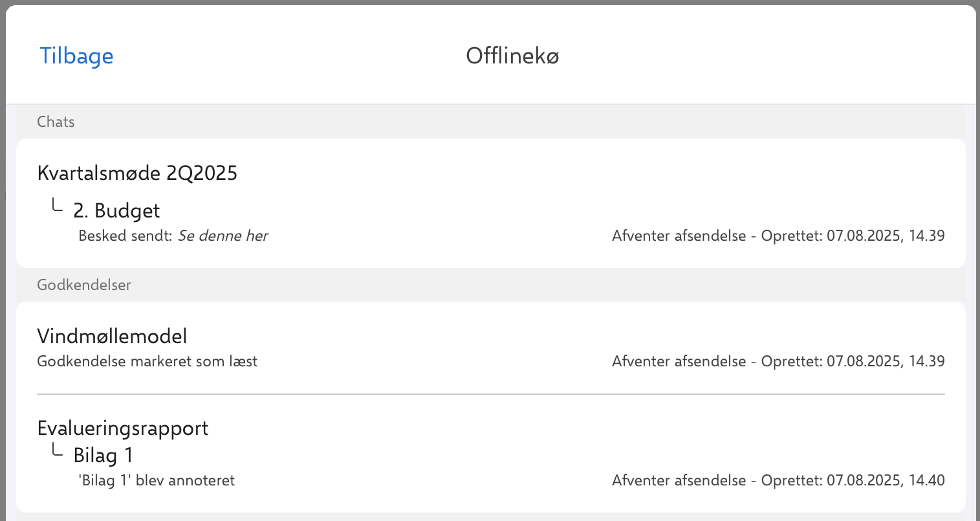The height and width of the screenshot is (521, 980).
Task: Click 'Godkendelse markeret som læst' description
Action: 147,361
